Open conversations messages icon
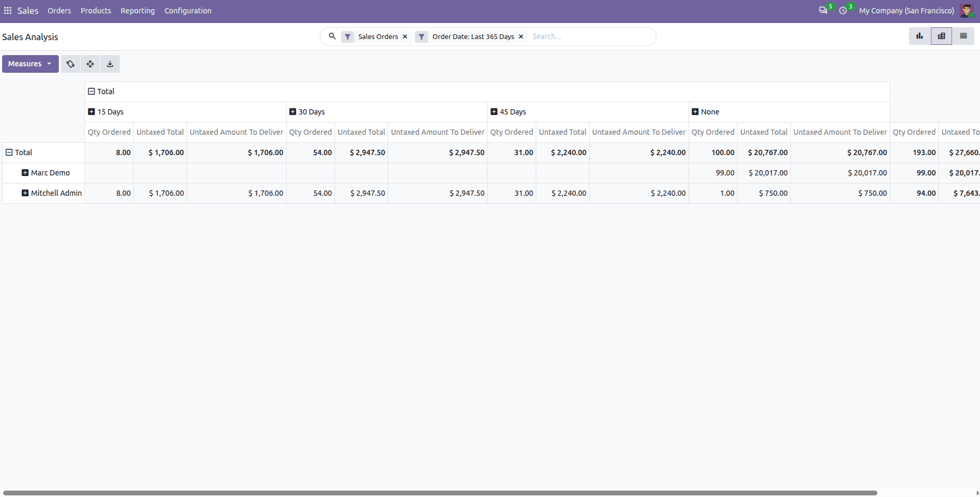The image size is (980, 497). tap(823, 11)
